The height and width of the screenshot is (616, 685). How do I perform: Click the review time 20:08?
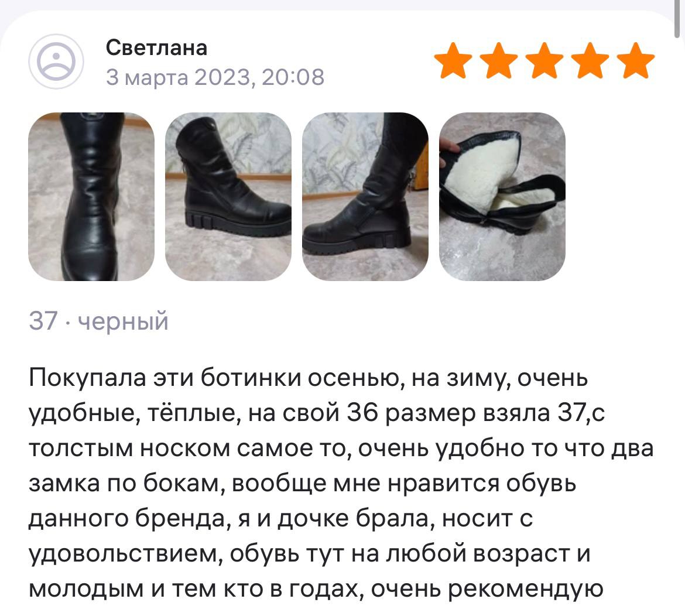click(x=293, y=77)
